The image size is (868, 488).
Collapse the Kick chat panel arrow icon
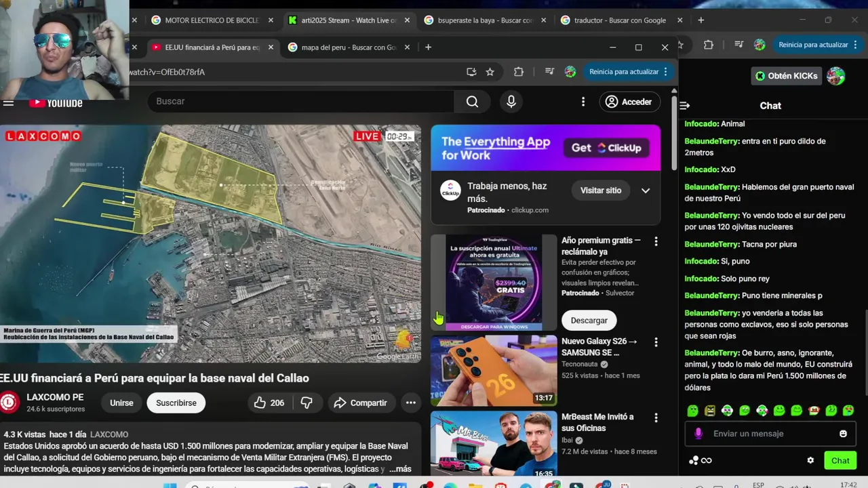(685, 106)
